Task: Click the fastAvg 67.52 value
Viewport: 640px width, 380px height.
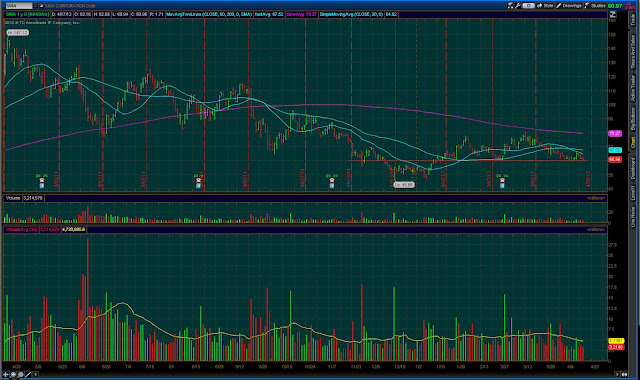Action: [269, 14]
